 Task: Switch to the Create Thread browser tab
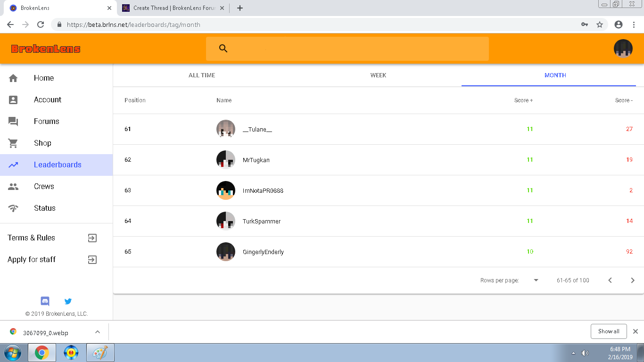click(173, 8)
